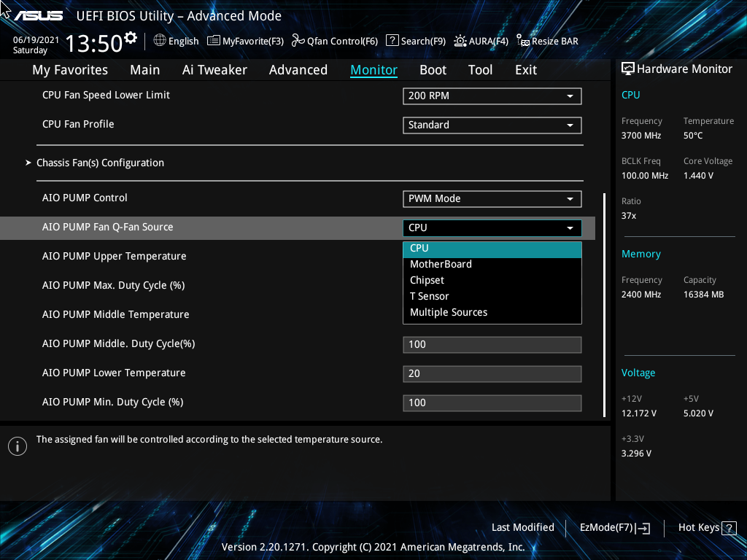Click Last Modified

tap(523, 527)
